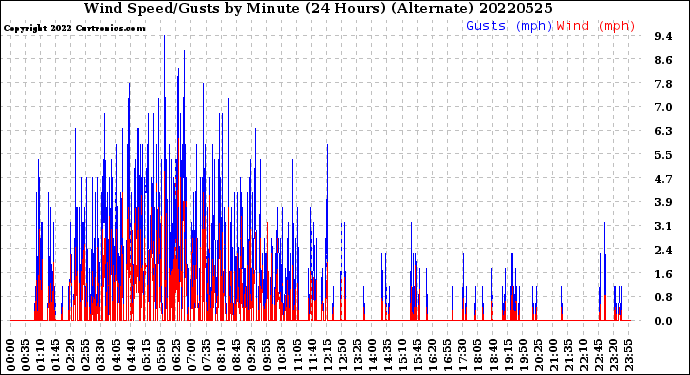Click the 19:50 time axis label

[x=522, y=355]
